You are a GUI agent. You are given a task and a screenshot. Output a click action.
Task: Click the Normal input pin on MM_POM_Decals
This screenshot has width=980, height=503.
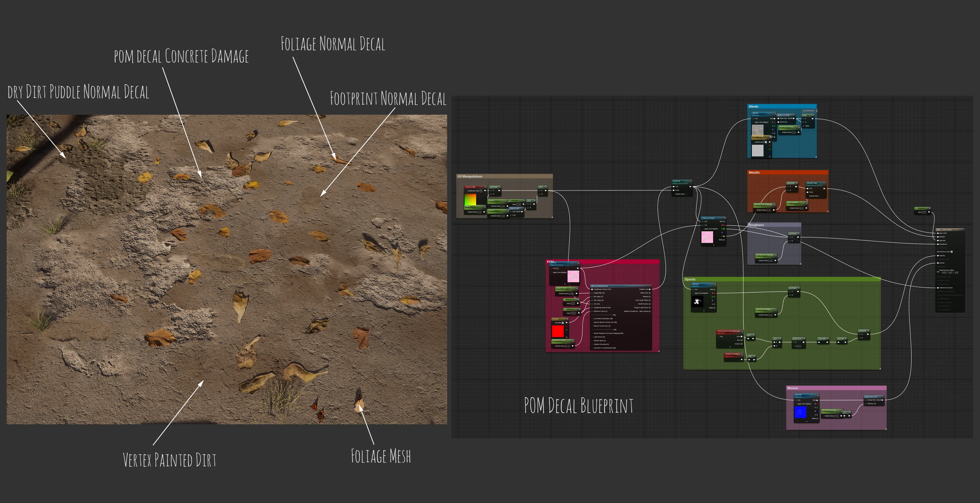(x=938, y=263)
